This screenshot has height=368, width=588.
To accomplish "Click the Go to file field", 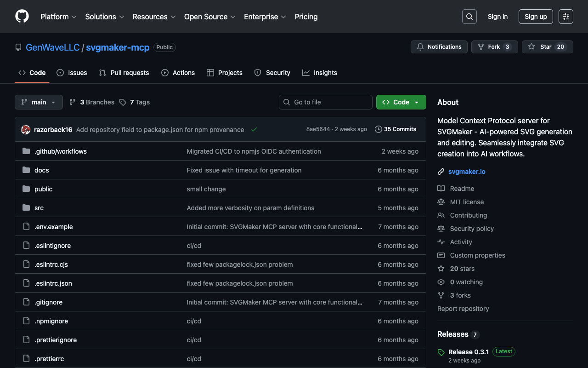I will 326,102.
